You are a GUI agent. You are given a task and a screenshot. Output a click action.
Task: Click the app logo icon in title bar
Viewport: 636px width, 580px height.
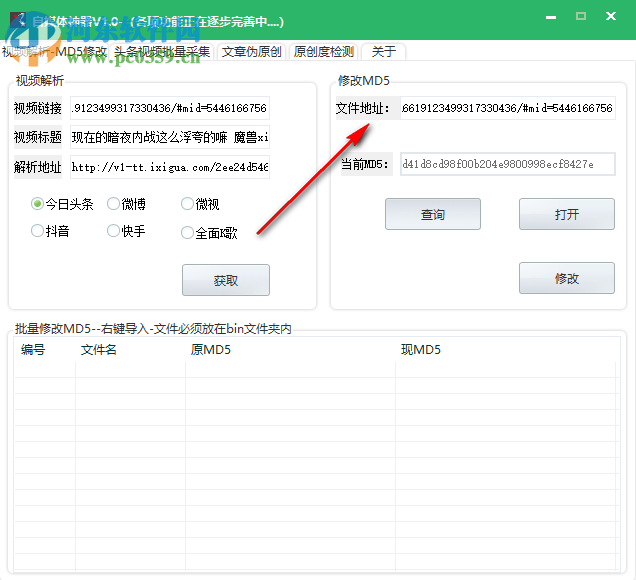click(19, 20)
